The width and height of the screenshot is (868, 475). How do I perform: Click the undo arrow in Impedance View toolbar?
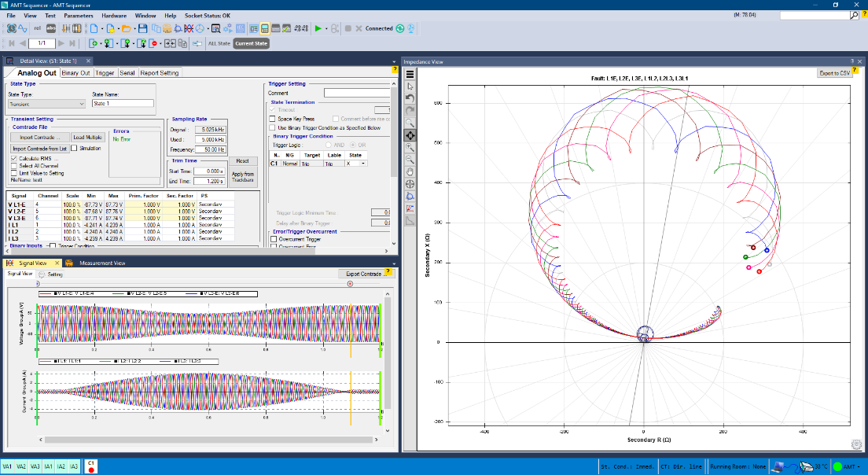(x=410, y=98)
